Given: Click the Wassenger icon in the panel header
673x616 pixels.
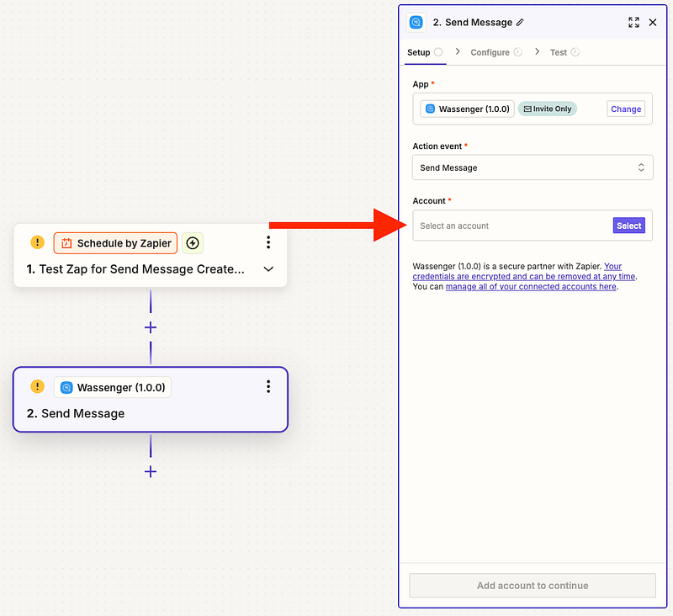Looking at the screenshot, I should 416,23.
